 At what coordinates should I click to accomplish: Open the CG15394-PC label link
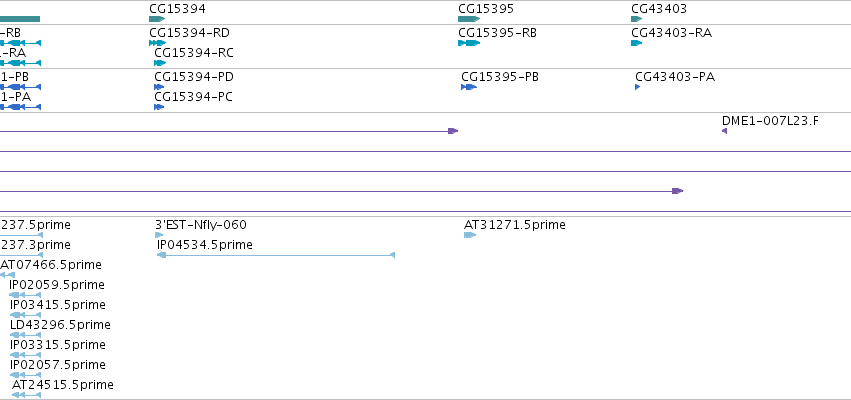(193, 97)
